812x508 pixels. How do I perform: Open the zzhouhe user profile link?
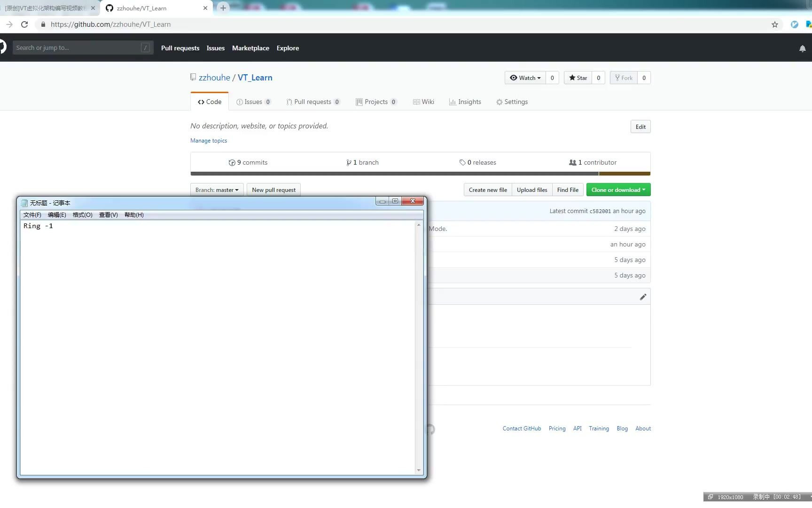coord(214,78)
